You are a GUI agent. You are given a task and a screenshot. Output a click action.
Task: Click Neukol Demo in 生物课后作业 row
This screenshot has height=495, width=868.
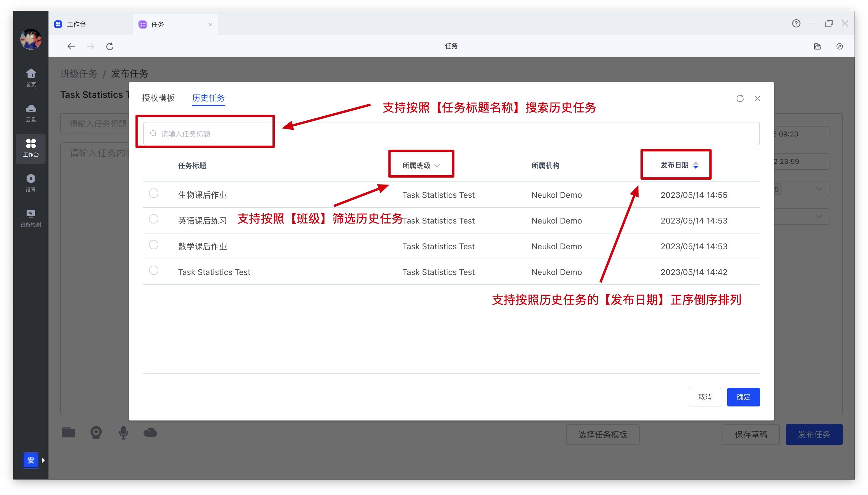pos(556,195)
